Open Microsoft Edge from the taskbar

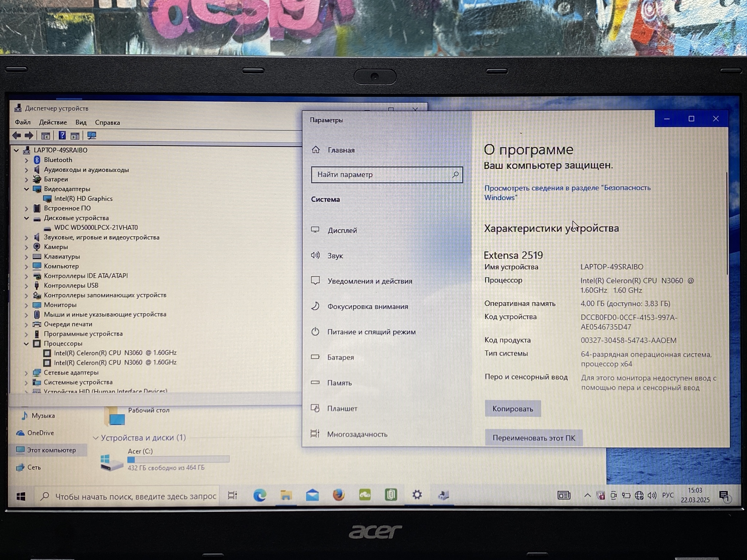(x=260, y=495)
